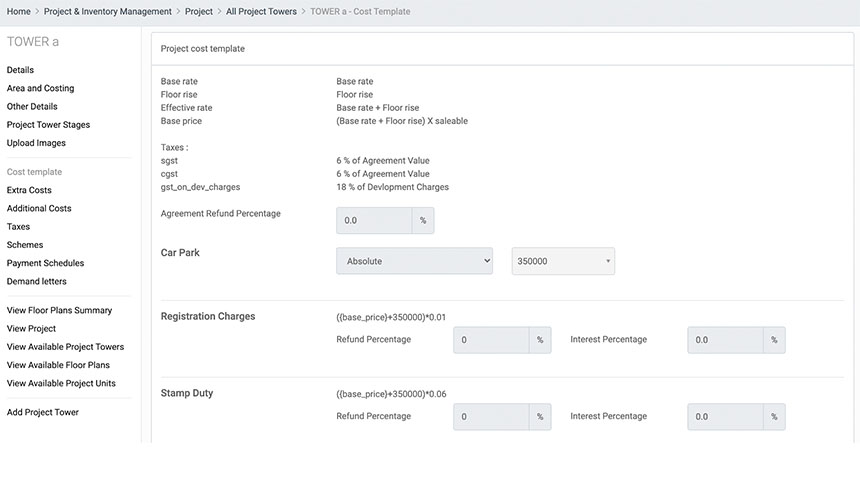
Task: Click View Project link
Action: [31, 329]
